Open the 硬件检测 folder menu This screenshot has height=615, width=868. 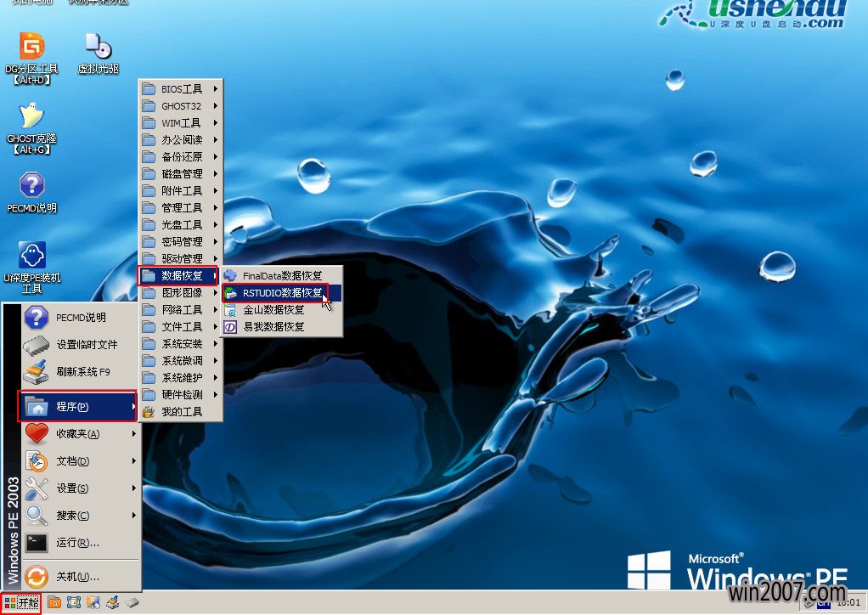(180, 395)
